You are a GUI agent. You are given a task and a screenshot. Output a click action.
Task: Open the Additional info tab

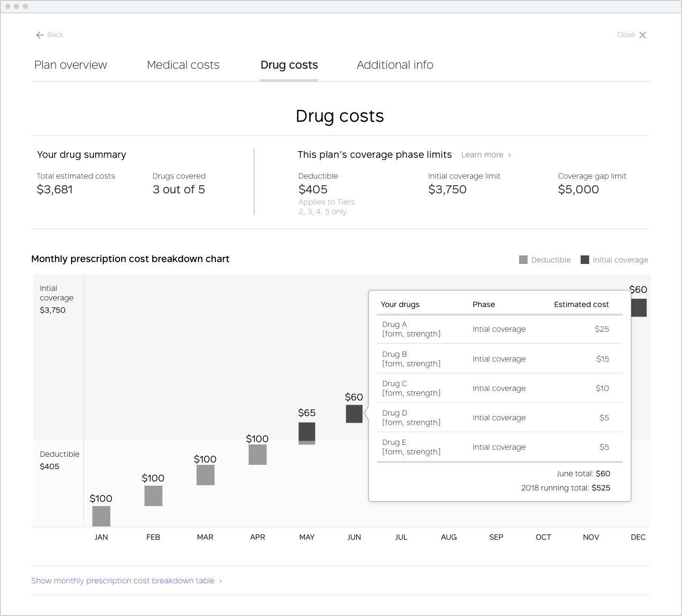click(x=395, y=65)
